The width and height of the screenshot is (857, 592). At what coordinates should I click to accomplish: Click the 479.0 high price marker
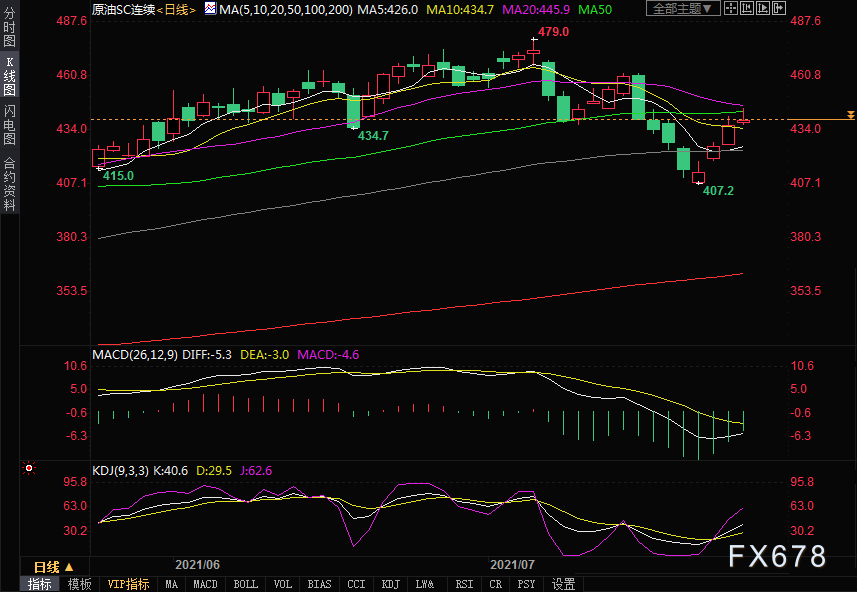(x=553, y=32)
